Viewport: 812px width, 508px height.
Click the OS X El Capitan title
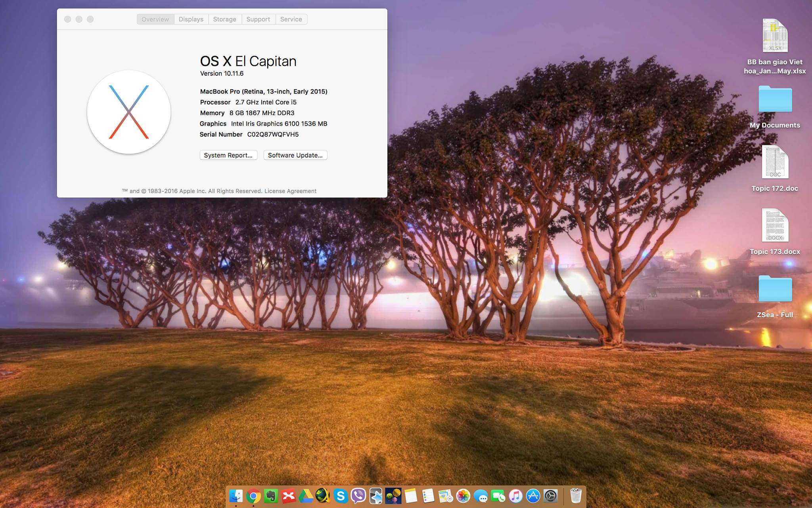pos(248,61)
